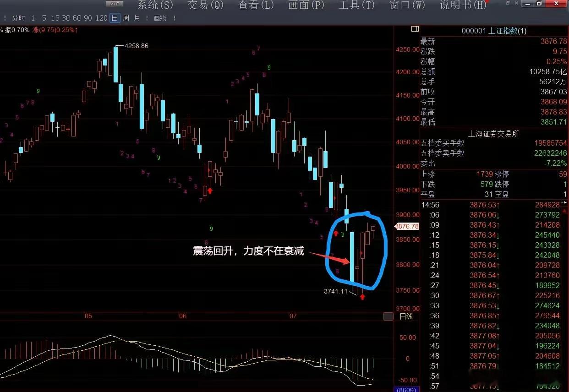This screenshot has height=392, width=569.
Task: Click the 振0.70% amplitude readout
Action: pyautogui.click(x=17, y=30)
